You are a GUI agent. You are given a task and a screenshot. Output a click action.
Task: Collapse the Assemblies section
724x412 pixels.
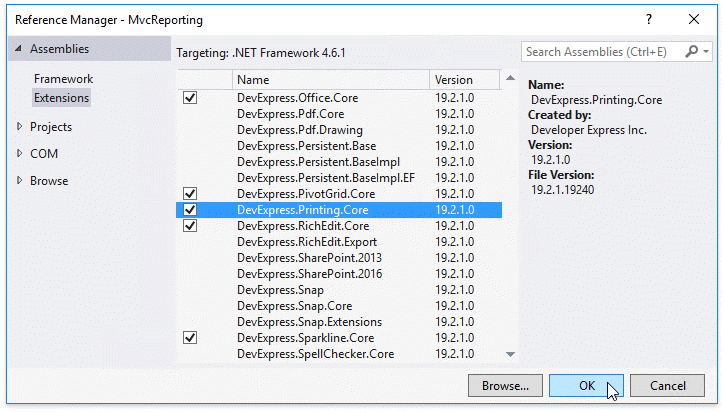(17, 49)
